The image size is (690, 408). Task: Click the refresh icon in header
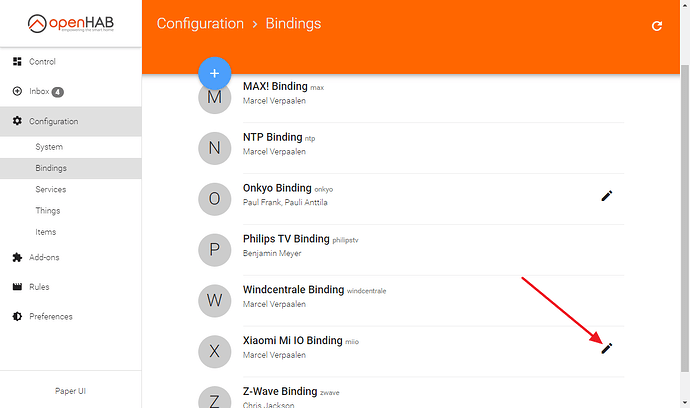657,26
